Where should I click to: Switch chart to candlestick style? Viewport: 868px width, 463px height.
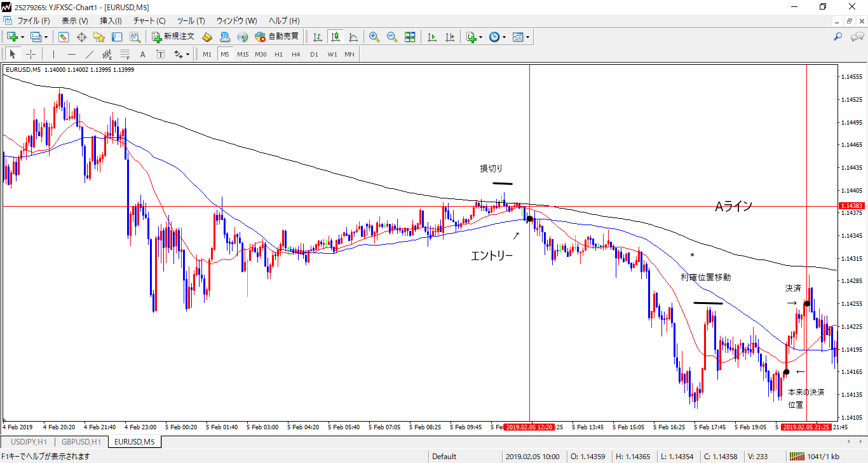(x=335, y=37)
